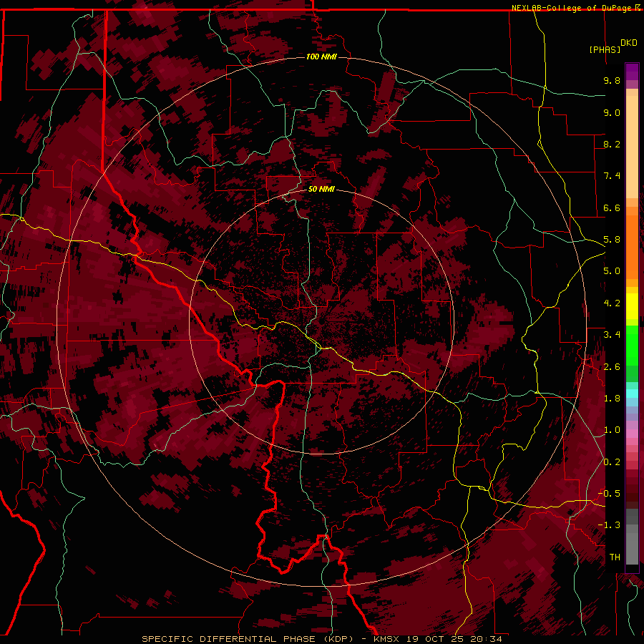The width and height of the screenshot is (644, 644).
Task: Click the 50 NMI range ring label
Action: tap(321, 189)
